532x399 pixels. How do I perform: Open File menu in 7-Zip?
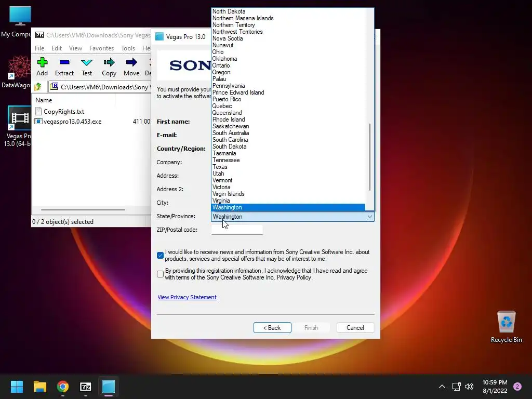[39, 48]
